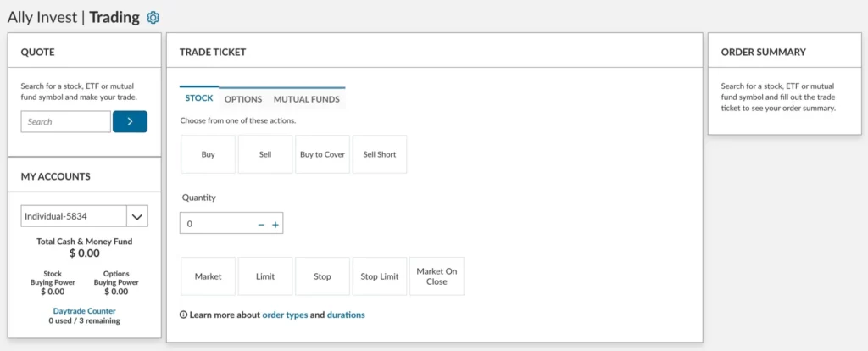
Task: Select the Stop order type
Action: [x=322, y=276]
